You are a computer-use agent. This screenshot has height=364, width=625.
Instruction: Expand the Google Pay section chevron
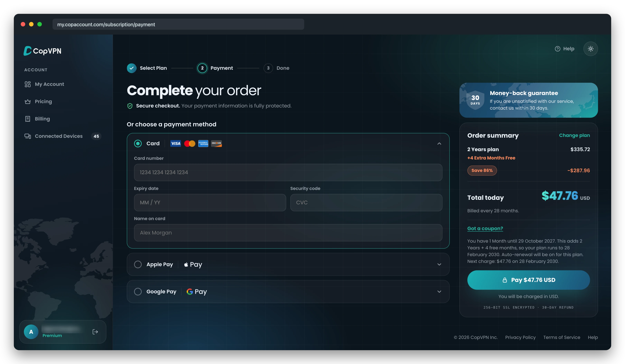(439, 292)
